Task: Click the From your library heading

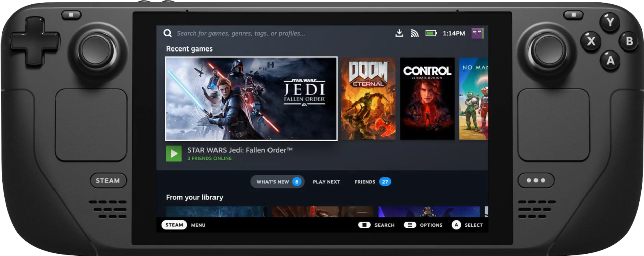Action: [x=194, y=197]
